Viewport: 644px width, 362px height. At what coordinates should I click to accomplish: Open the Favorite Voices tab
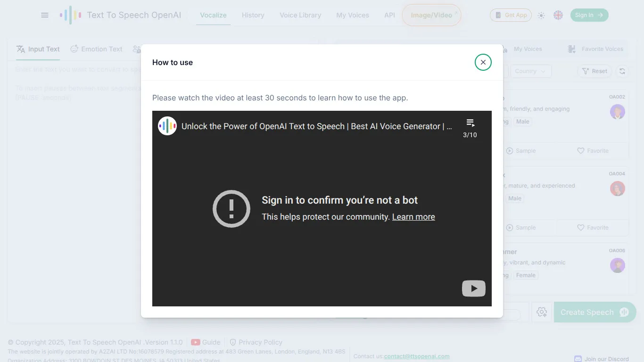[596, 49]
